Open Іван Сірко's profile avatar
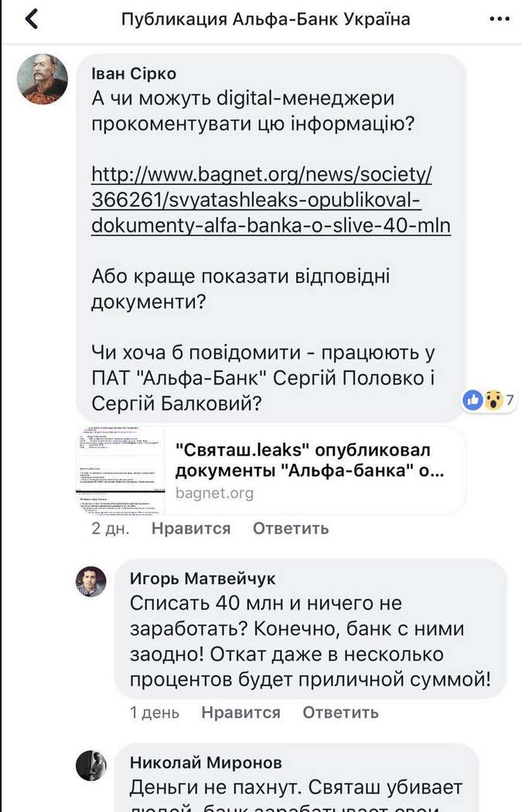Viewport: 522px width, 812px height. (43, 80)
